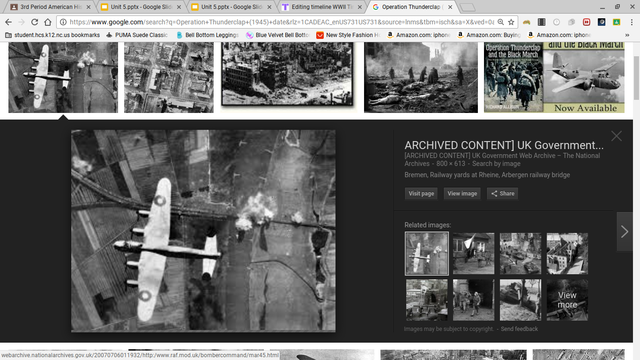Click the green extension icon in toolbar
The height and width of the screenshot is (360, 640).
(x=616, y=22)
